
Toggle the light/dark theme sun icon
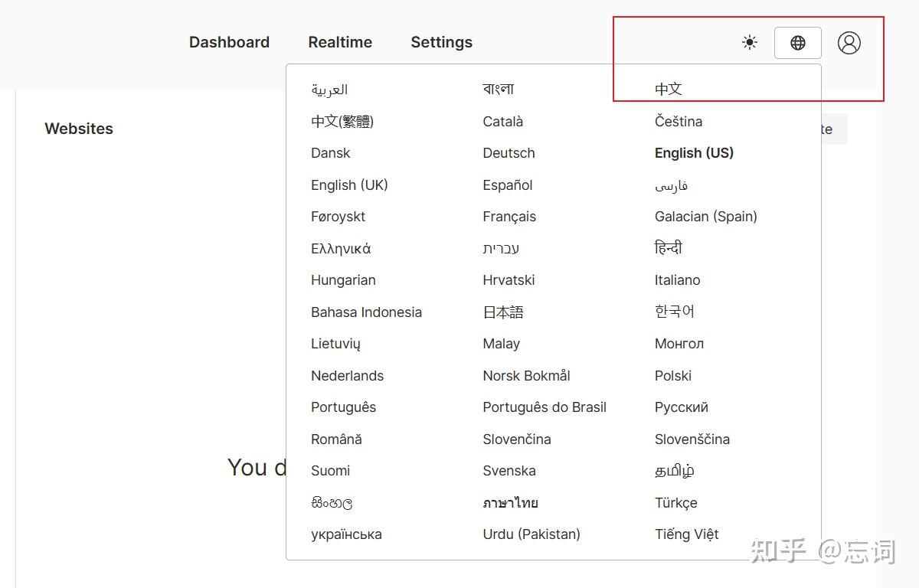pyautogui.click(x=750, y=43)
